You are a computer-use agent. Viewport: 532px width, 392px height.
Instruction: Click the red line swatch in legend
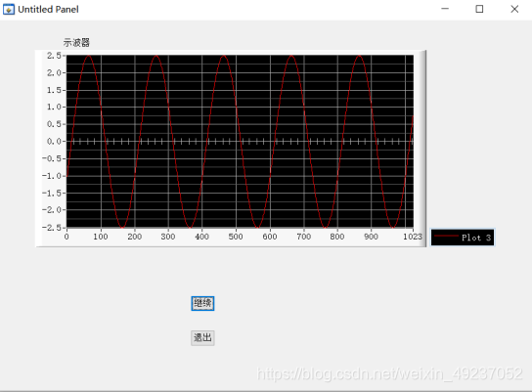click(x=446, y=236)
